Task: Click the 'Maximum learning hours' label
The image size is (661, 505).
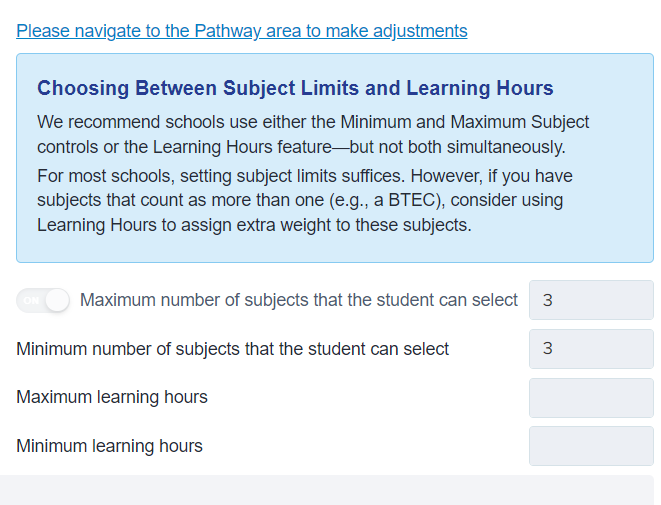Action: pos(112,397)
